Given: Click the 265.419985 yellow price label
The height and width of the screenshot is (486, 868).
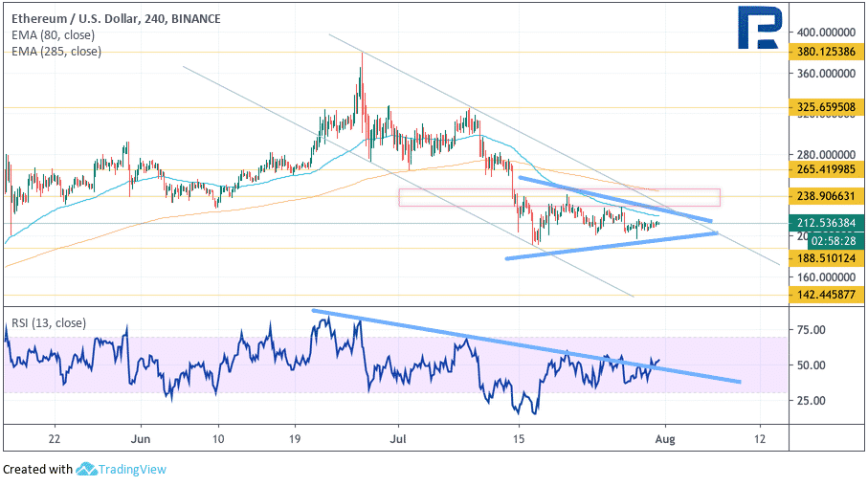Looking at the screenshot, I should point(825,169).
